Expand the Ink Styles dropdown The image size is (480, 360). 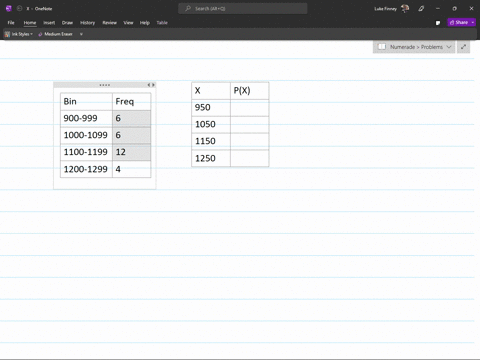(31, 34)
